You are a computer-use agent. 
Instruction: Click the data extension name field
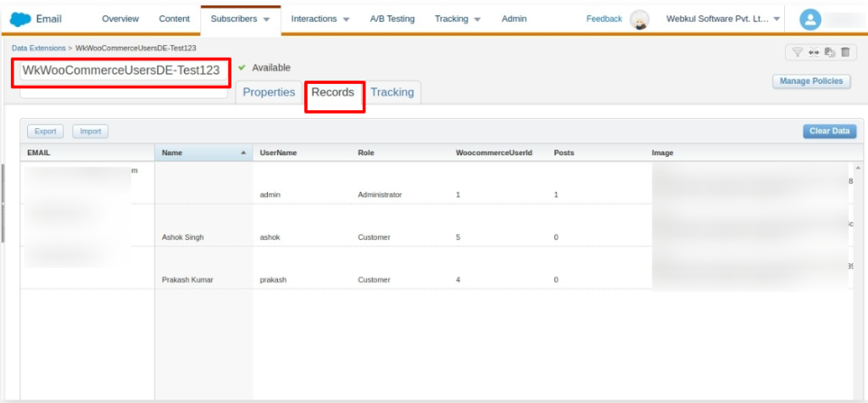pyautogui.click(x=121, y=71)
